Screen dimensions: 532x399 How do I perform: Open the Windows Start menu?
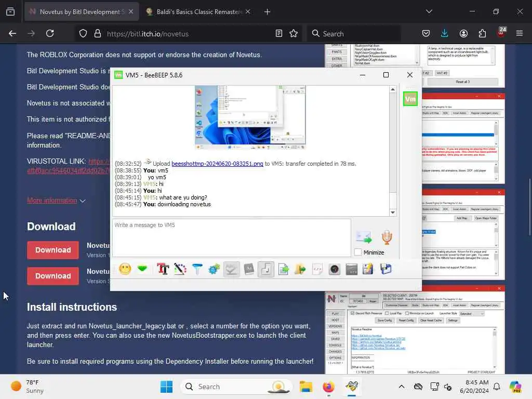166,387
